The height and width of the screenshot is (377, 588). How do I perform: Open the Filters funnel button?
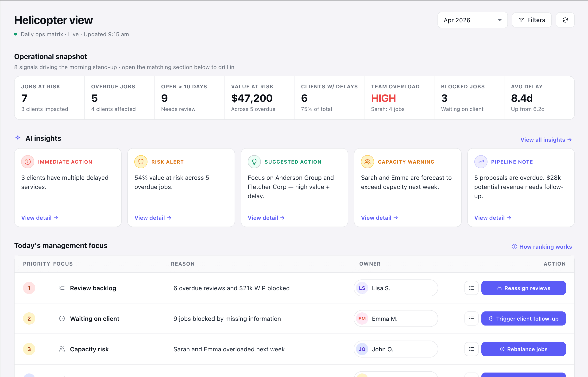click(x=531, y=20)
